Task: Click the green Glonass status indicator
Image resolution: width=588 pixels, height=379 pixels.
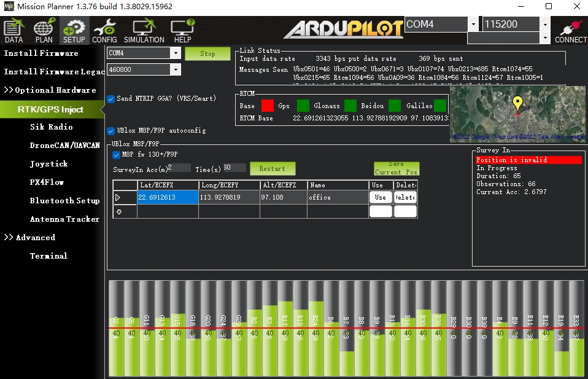Action: (350, 106)
